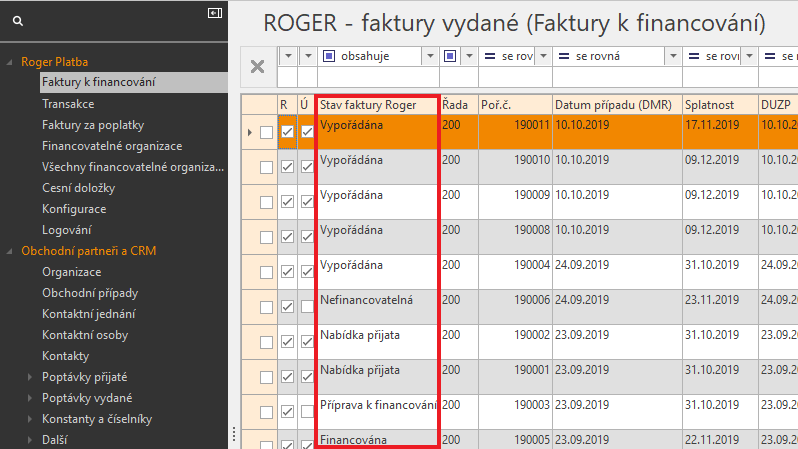Image resolution: width=798 pixels, height=449 pixels.
Task: Open Poř.č. filter condition dropdown
Action: (543, 56)
